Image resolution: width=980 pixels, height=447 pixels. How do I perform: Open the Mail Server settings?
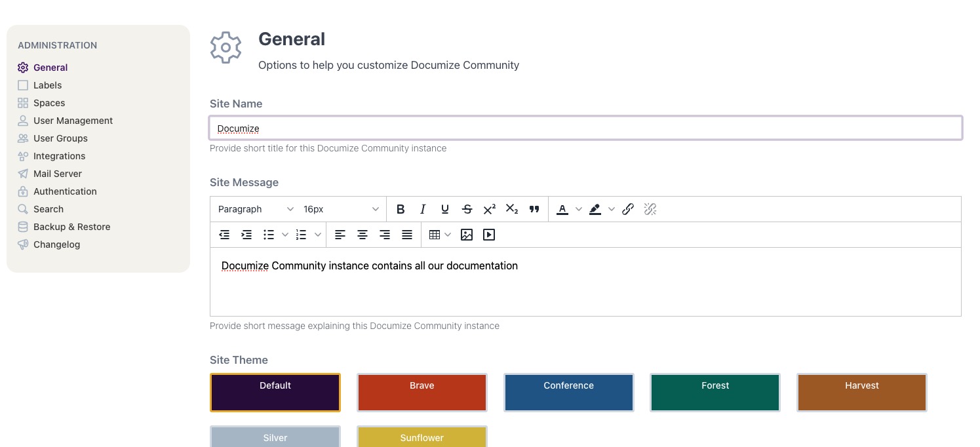tap(58, 174)
